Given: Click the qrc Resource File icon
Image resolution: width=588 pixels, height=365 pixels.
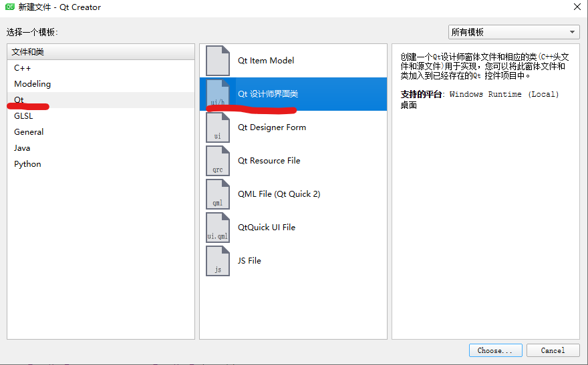Looking at the screenshot, I should coord(218,161).
